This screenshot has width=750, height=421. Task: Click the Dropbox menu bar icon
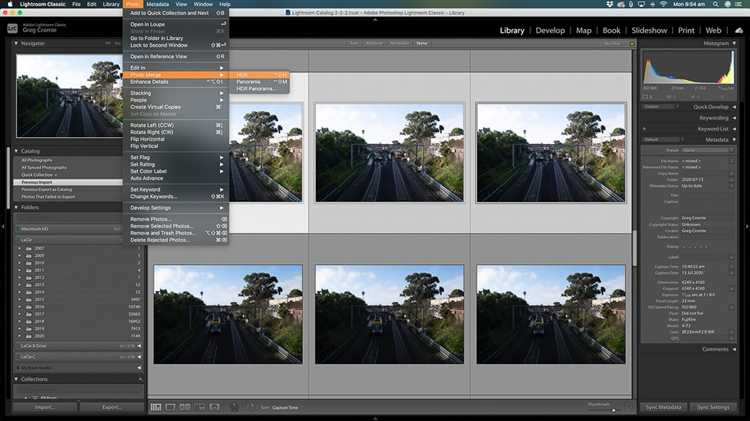(x=609, y=4)
